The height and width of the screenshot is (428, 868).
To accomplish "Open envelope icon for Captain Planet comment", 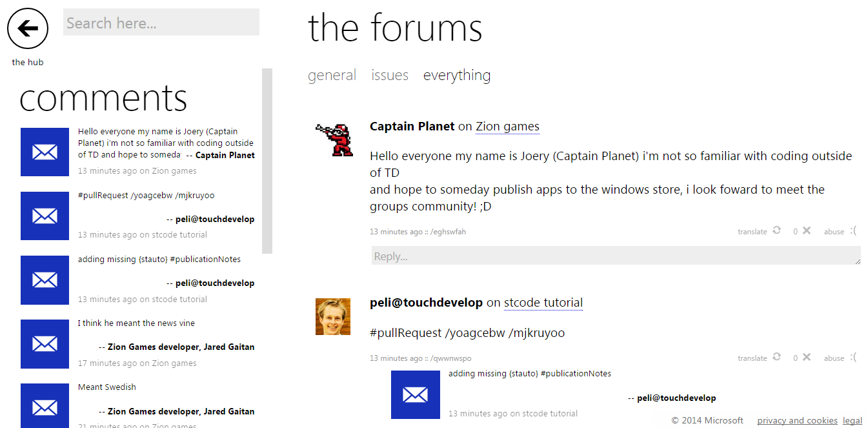I will pos(45,152).
